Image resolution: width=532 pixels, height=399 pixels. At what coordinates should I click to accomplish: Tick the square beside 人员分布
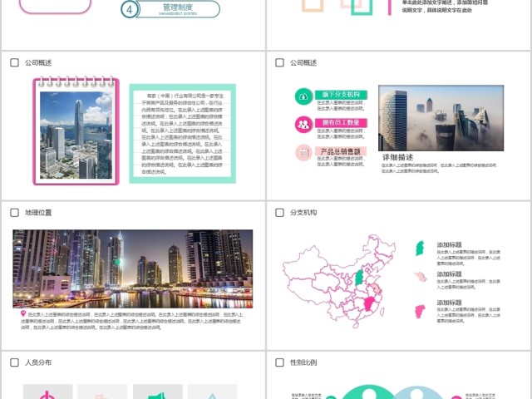(x=15, y=362)
